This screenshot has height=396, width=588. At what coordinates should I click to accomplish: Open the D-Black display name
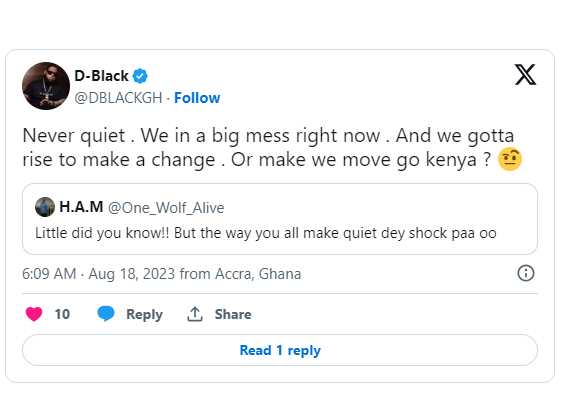(x=101, y=76)
